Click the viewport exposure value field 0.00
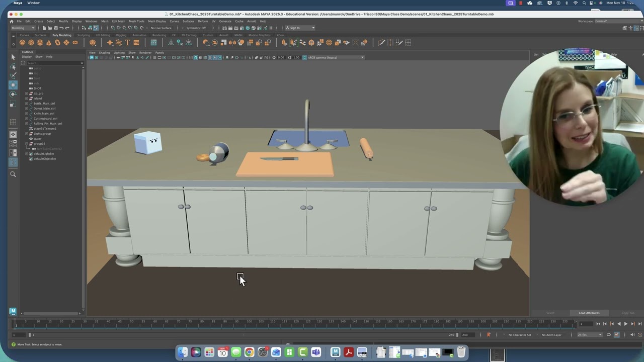644x362 pixels. point(281,57)
